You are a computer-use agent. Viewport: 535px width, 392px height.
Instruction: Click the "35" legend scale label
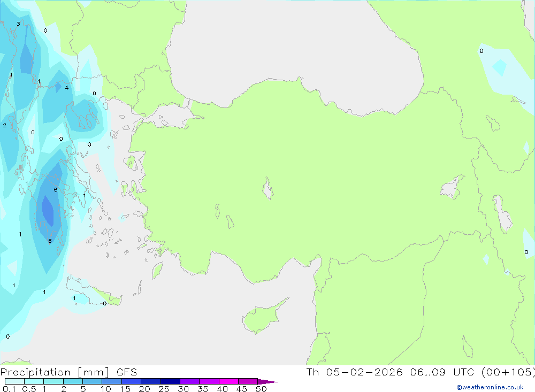(x=203, y=389)
